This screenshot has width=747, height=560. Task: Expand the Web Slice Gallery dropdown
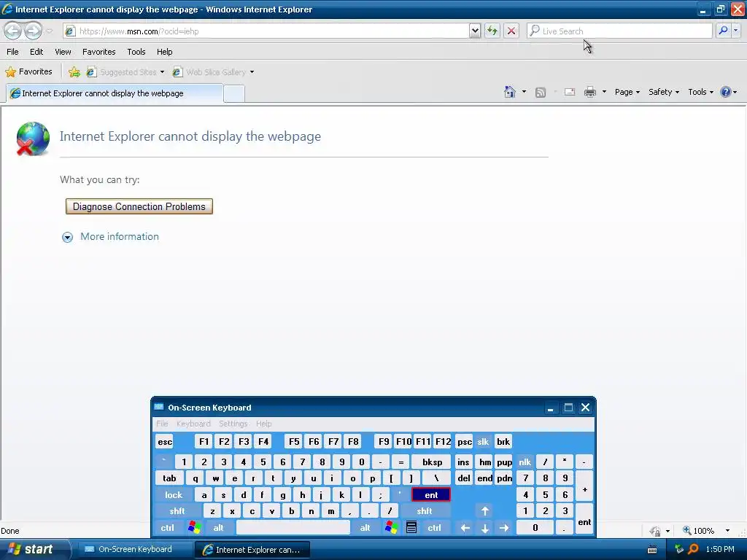252,72
